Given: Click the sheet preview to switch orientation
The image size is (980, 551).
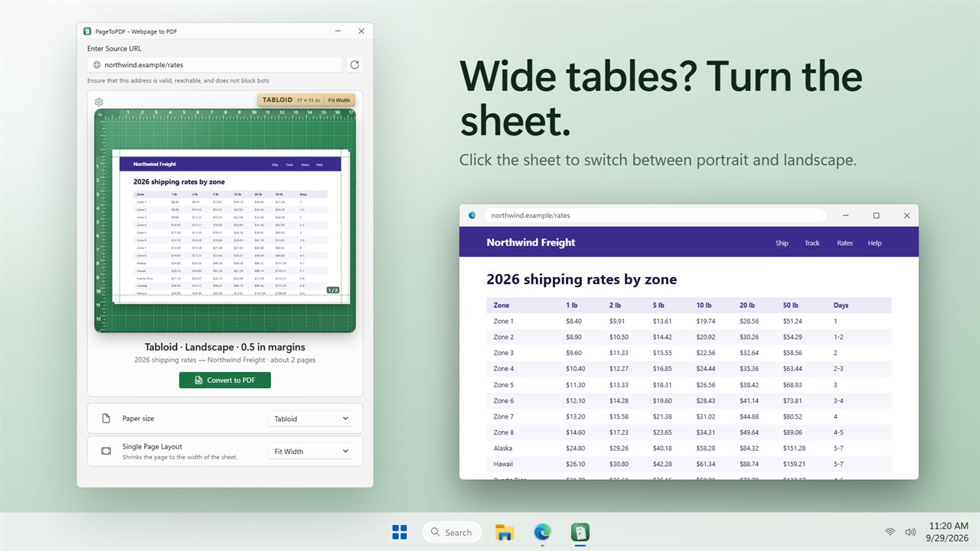Looking at the screenshot, I should tap(231, 227).
